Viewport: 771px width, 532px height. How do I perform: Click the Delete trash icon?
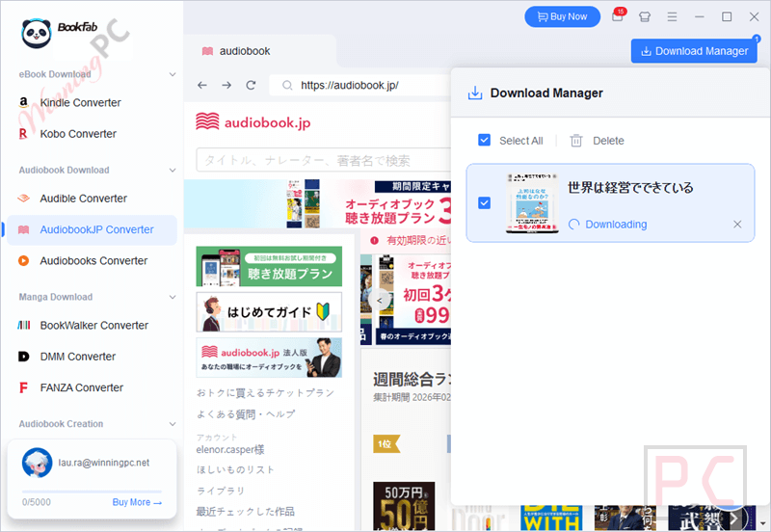(575, 141)
